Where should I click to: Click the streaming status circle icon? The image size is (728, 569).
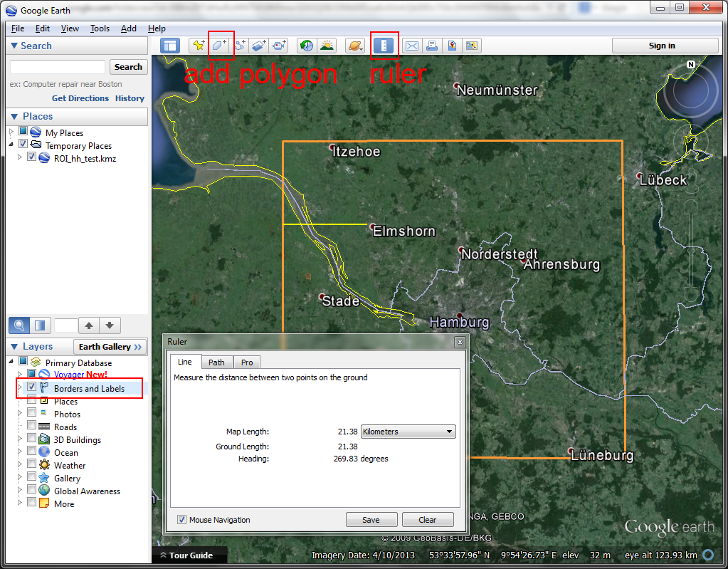coord(709,555)
